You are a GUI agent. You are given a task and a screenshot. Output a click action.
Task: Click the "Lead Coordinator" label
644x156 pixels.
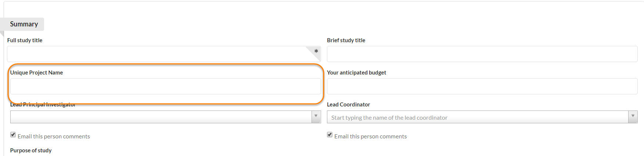point(348,105)
